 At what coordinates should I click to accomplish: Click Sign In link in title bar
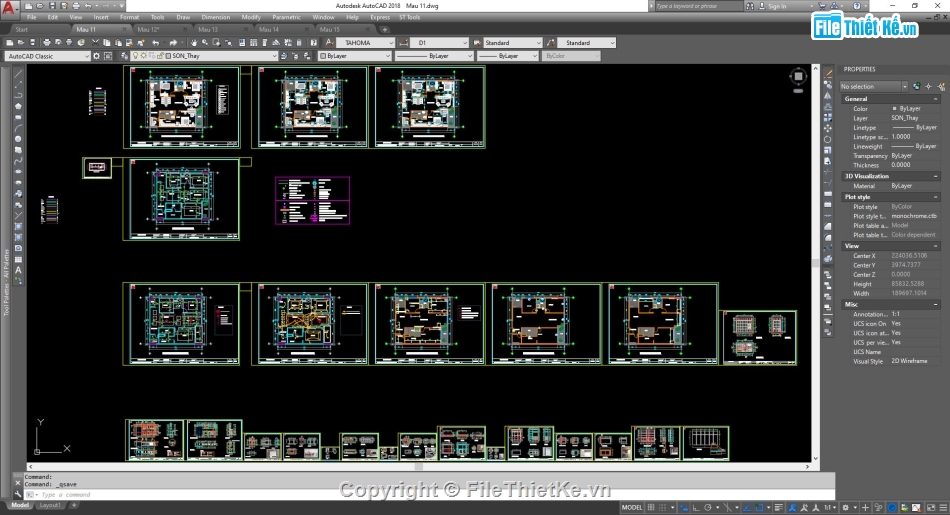(777, 6)
